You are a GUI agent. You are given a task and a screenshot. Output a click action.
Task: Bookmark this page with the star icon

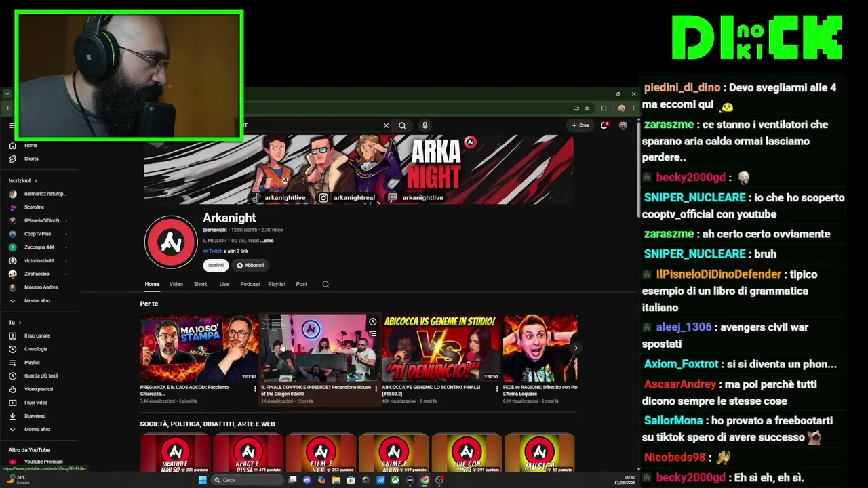point(587,108)
